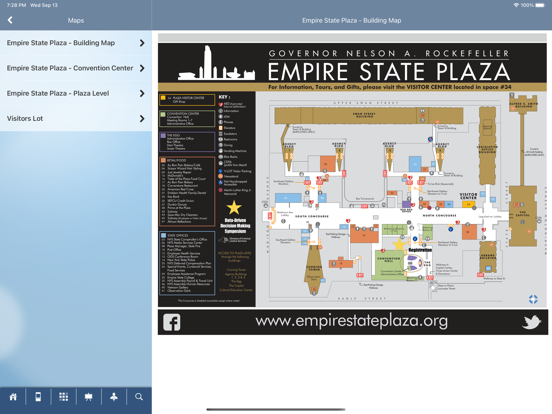
Task: Open the Visitors Lot map
Action: tap(76, 119)
